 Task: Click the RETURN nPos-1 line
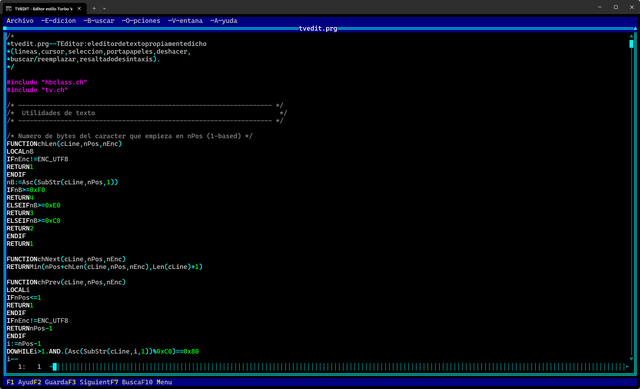[29, 329]
